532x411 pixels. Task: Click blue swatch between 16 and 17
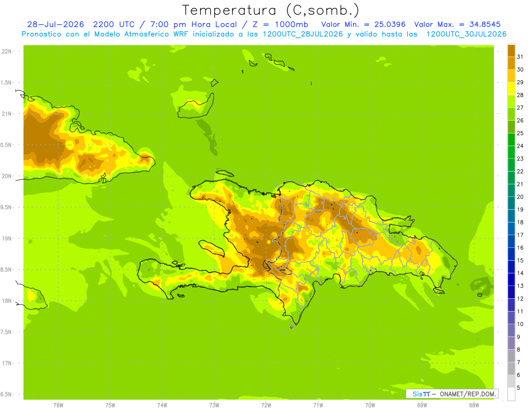(511, 241)
